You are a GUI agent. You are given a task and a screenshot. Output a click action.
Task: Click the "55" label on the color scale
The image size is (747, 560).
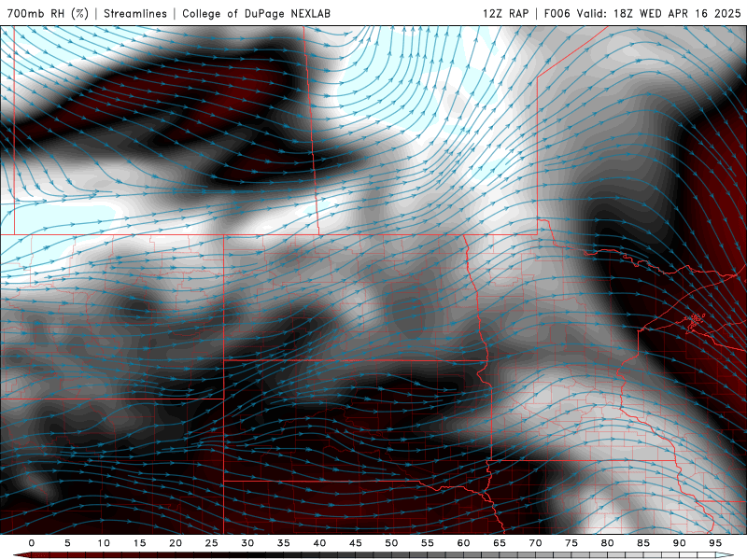click(428, 543)
